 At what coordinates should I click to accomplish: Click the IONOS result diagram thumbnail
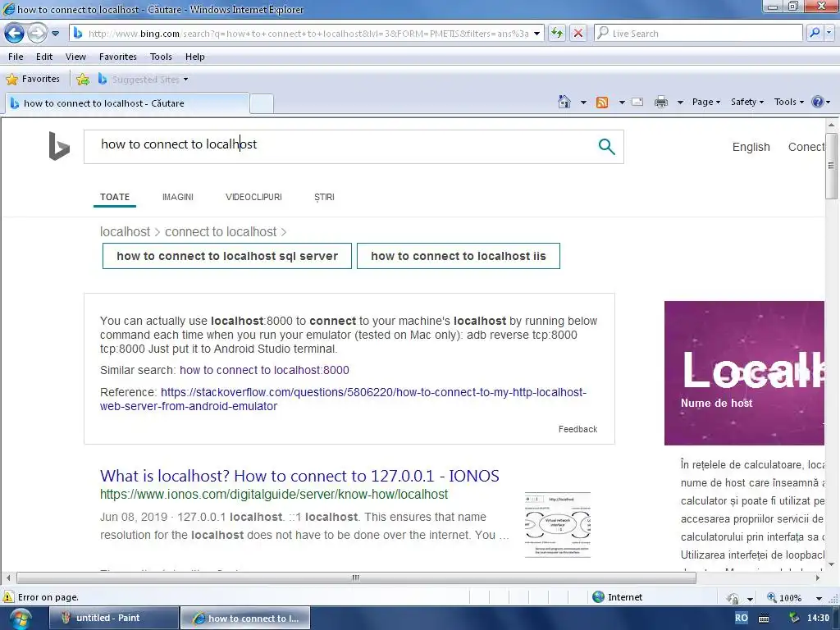pyautogui.click(x=558, y=525)
